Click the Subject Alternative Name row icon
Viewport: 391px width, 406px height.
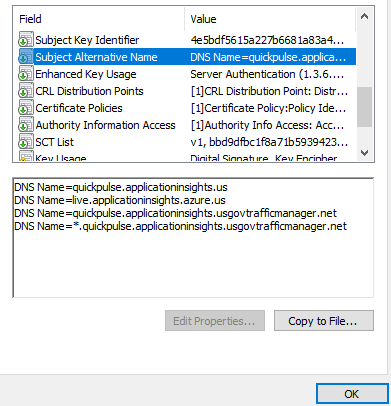[26, 57]
